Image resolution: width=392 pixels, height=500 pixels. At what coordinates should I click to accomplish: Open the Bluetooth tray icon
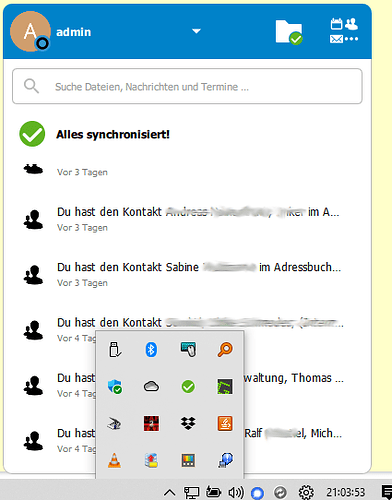point(151,350)
